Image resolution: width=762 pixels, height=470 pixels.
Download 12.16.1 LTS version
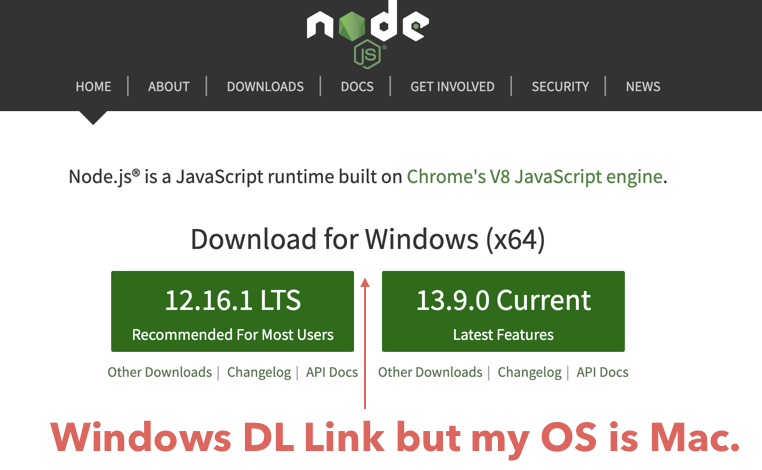(x=232, y=312)
